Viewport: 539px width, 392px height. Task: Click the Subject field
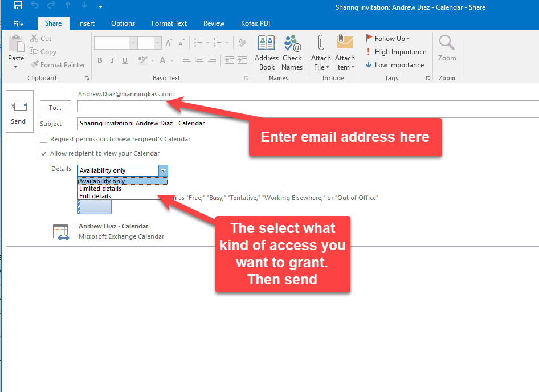click(308, 124)
